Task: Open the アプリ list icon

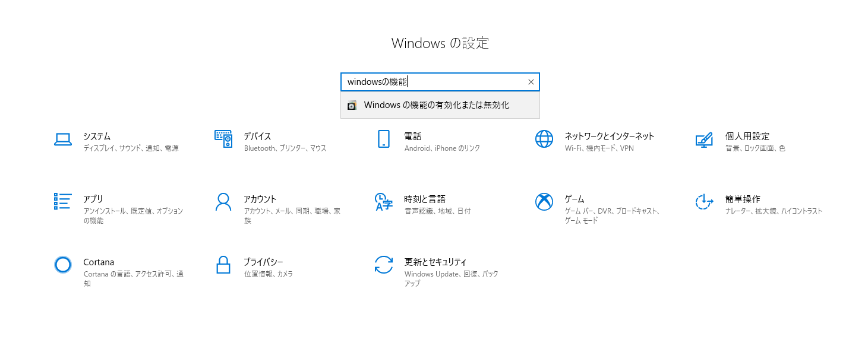Action: click(63, 201)
